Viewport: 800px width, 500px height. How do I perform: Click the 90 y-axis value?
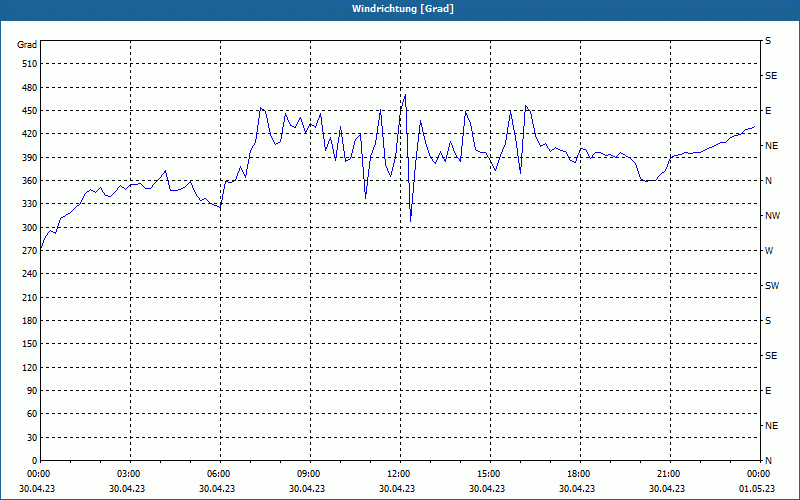[x=32, y=391]
